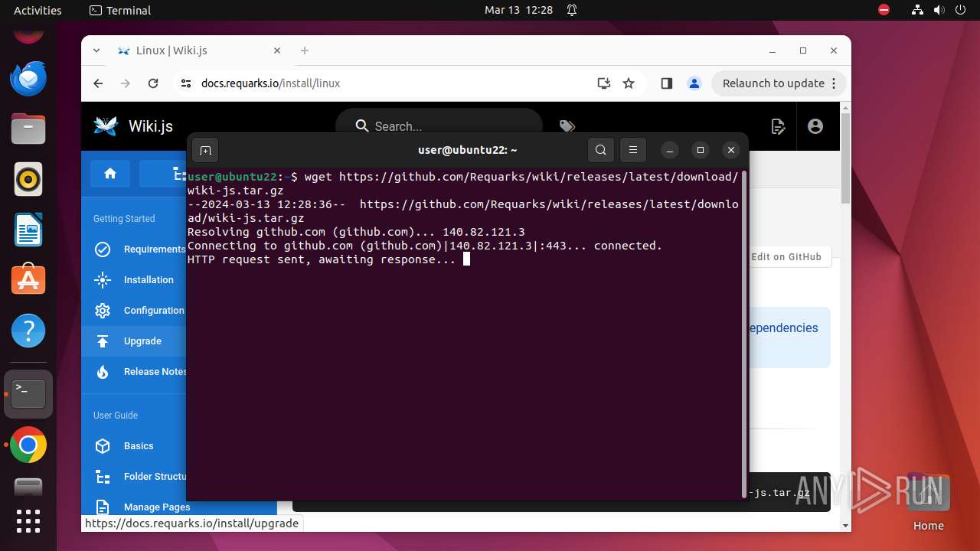Click the install app icon in address bar

(x=604, y=83)
